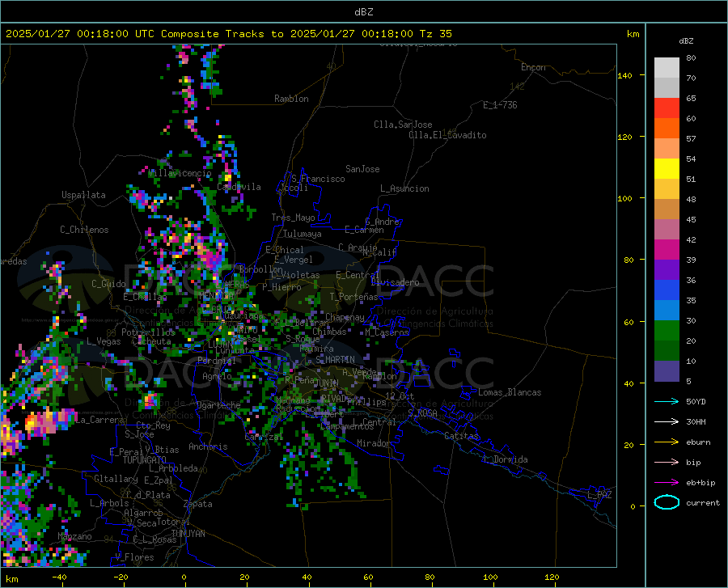Select the blue 35 dBZ color swatch
The width and height of the screenshot is (728, 588).
[x=667, y=290]
